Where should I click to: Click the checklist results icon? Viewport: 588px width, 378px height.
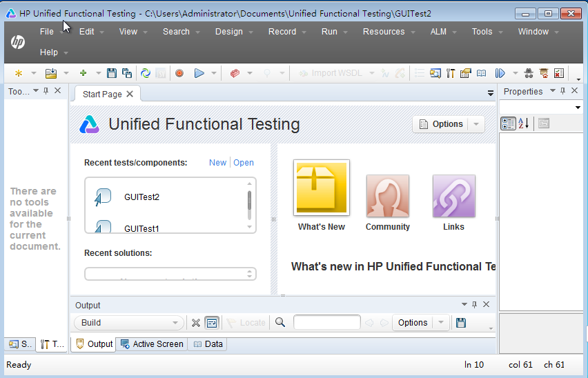click(559, 73)
